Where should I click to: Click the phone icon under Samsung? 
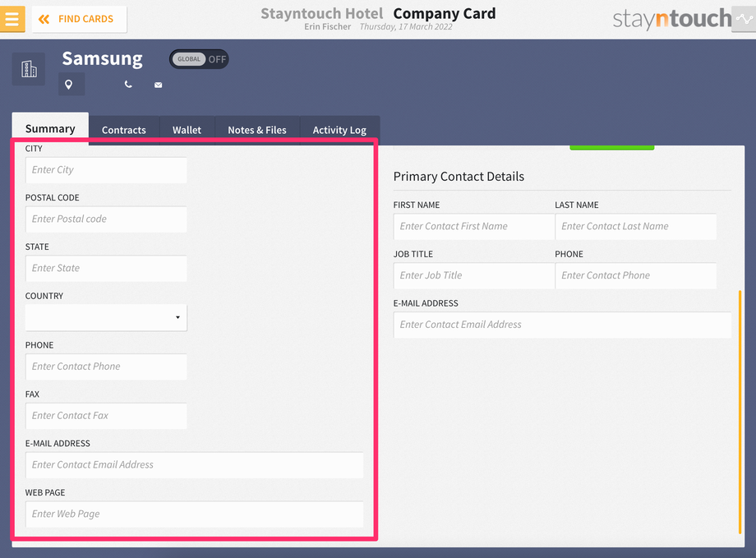[128, 85]
